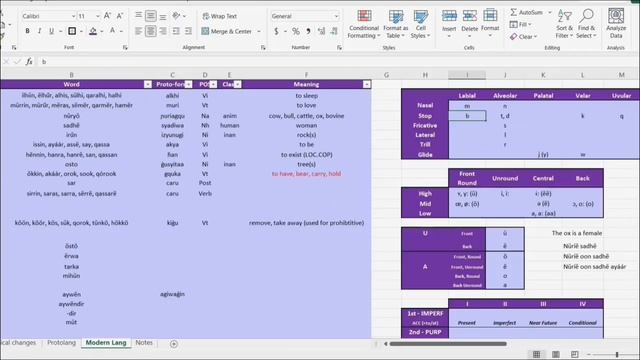Open text orientation options
This screenshot has width=640, height=360.
(179, 16)
